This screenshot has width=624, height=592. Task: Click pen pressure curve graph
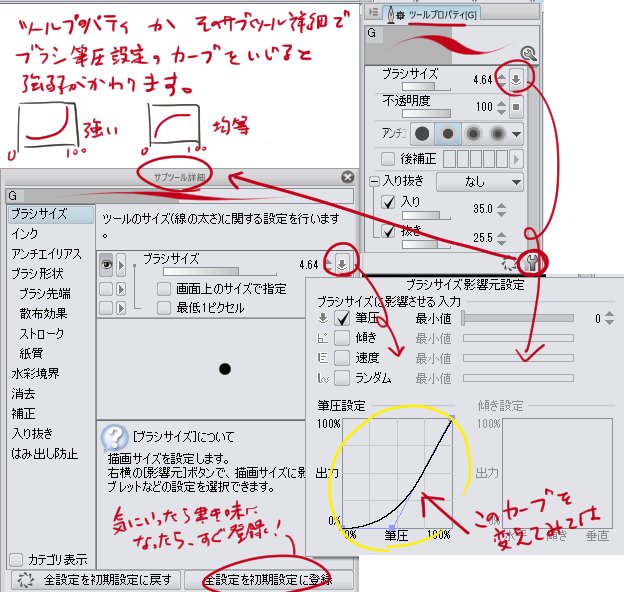398,473
